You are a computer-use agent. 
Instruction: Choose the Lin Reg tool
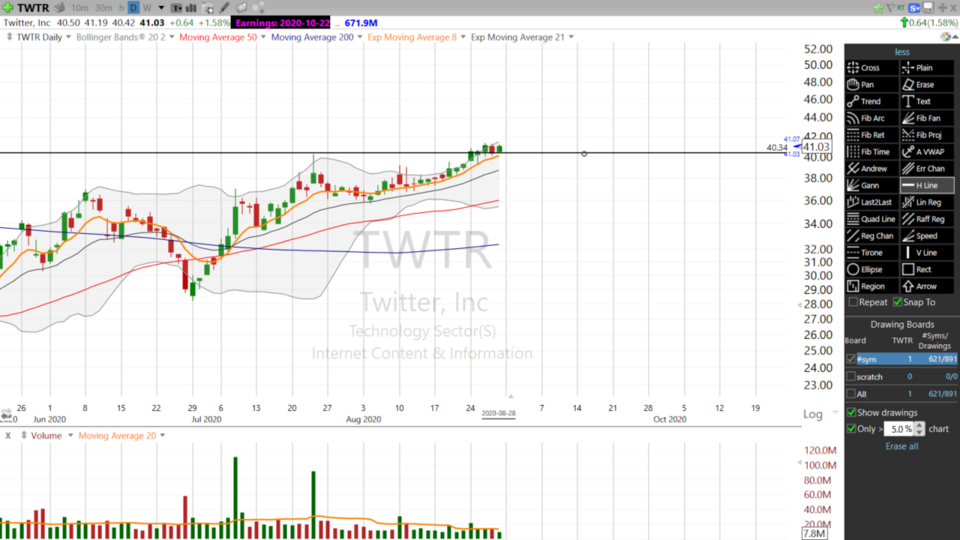pos(926,202)
